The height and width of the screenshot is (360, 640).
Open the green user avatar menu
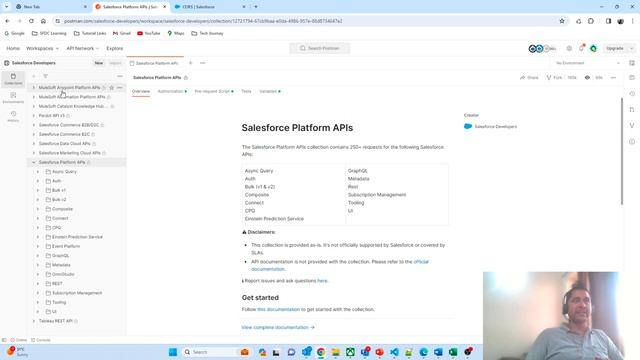click(x=593, y=49)
